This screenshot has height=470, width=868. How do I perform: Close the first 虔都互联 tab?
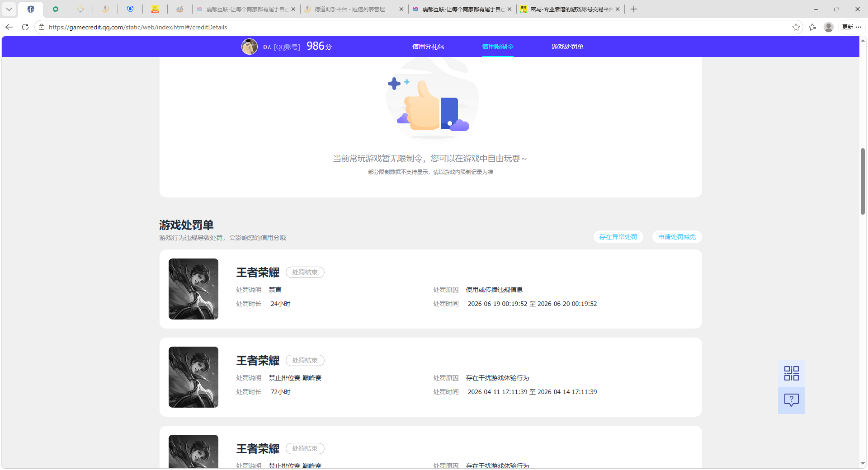(293, 9)
